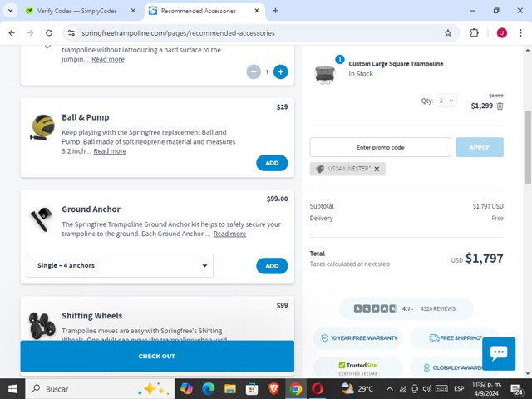This screenshot has height=399, width=532.
Task: Click the promo tag icon for US24JUNESTEP
Action: click(x=319, y=169)
